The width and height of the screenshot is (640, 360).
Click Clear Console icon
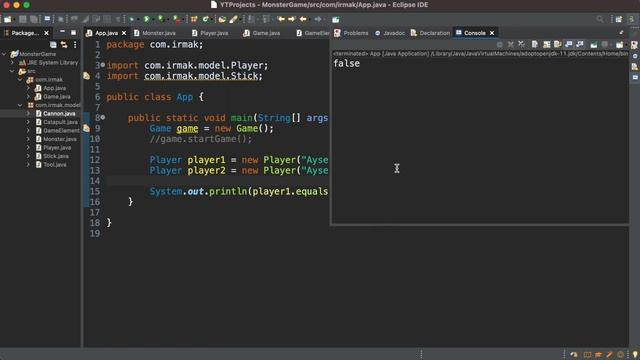535,44
